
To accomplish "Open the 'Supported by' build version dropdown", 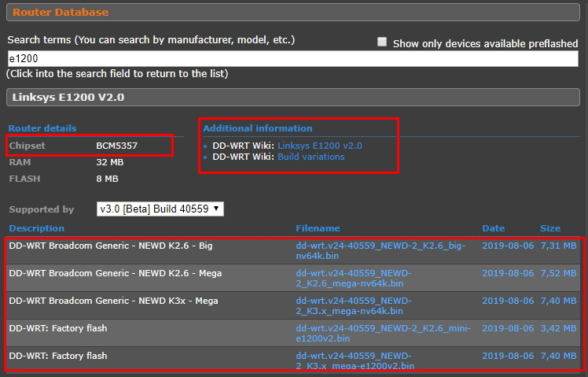I will (160, 209).
